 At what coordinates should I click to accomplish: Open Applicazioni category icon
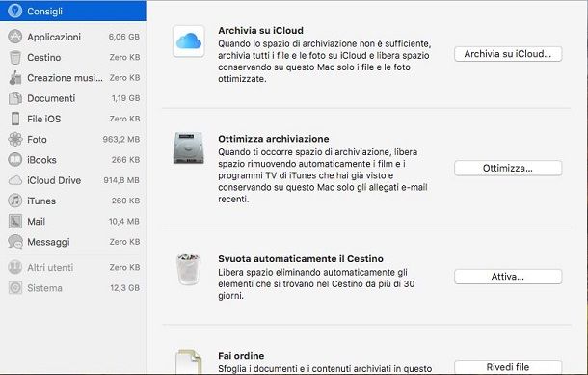click(x=15, y=37)
